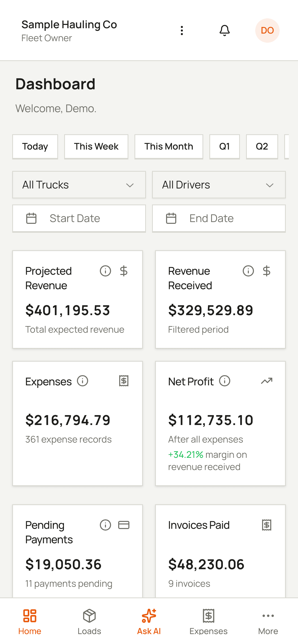Click the $401,195.53 projected revenue value

click(68, 310)
